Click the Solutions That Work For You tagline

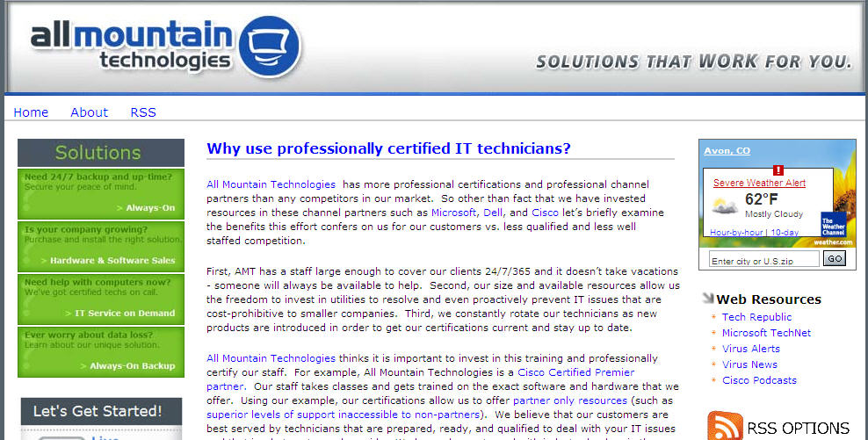coord(694,61)
